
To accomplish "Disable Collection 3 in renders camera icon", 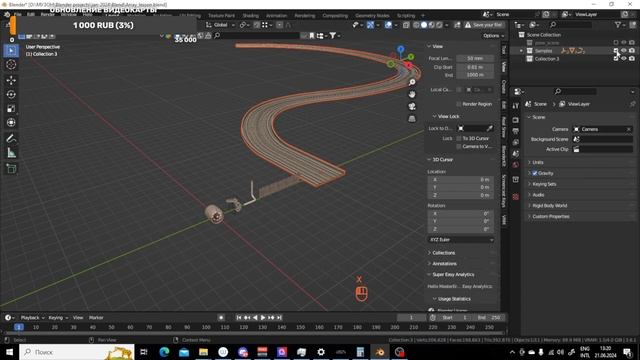I will pyautogui.click(x=632, y=58).
